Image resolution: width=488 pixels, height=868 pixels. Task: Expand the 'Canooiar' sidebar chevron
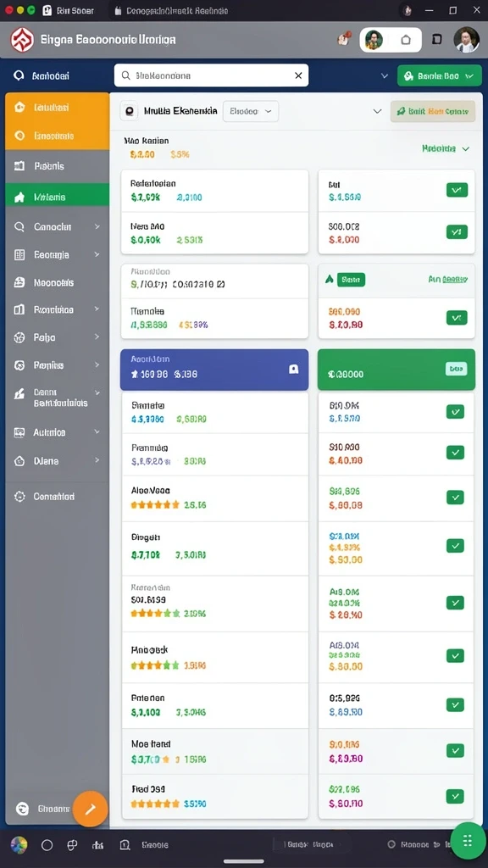[x=97, y=226]
